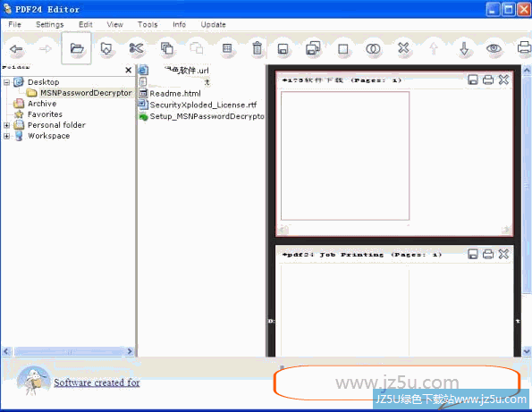Click the eye preview toolbar icon
The image size is (532, 412).
pyautogui.click(x=494, y=48)
